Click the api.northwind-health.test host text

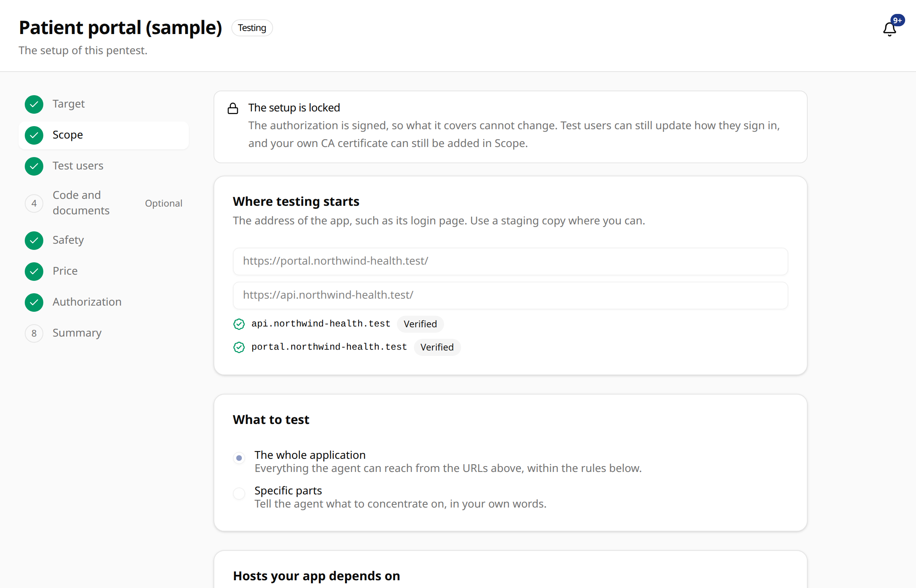tap(321, 323)
